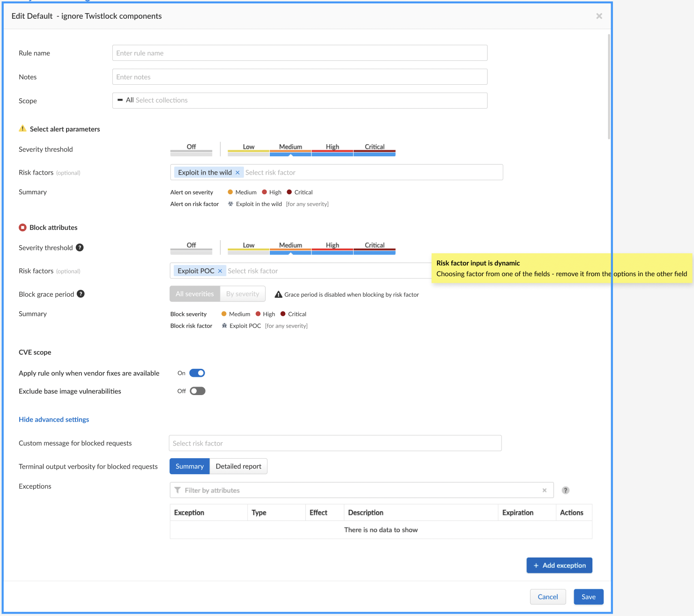
Task: Open help for Block Severity threshold
Action: 80,248
